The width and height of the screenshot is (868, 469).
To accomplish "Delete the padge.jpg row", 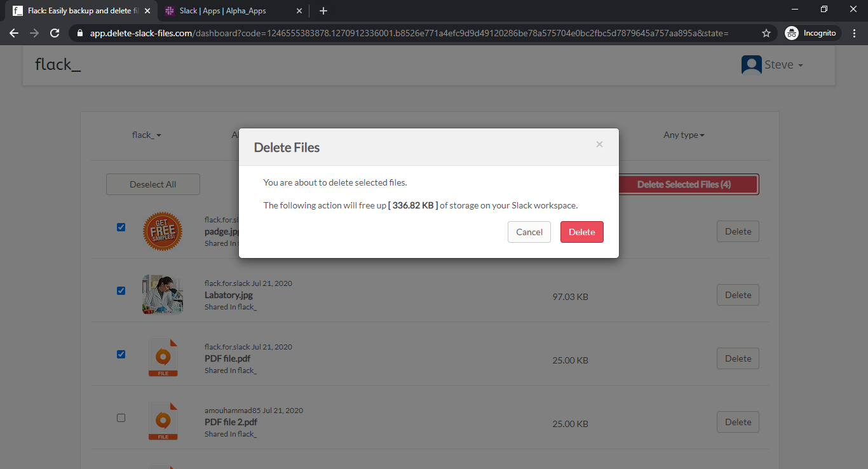I will coord(738,231).
